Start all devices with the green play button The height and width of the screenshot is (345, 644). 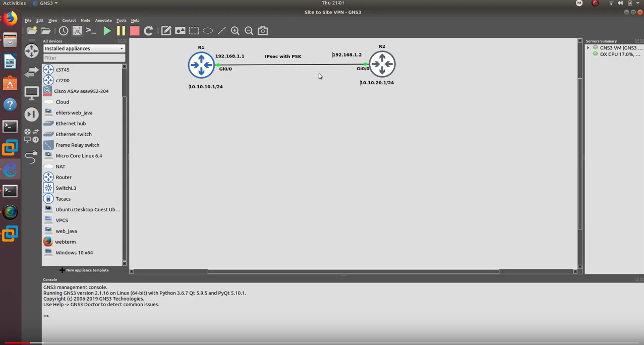click(107, 31)
